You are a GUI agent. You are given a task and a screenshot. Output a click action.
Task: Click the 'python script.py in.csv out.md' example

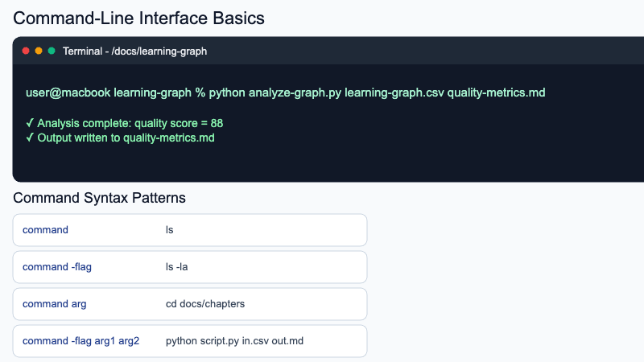click(234, 341)
